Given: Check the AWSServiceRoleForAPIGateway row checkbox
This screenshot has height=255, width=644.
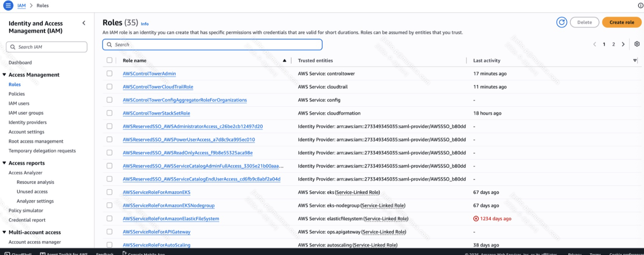Looking at the screenshot, I should (109, 232).
